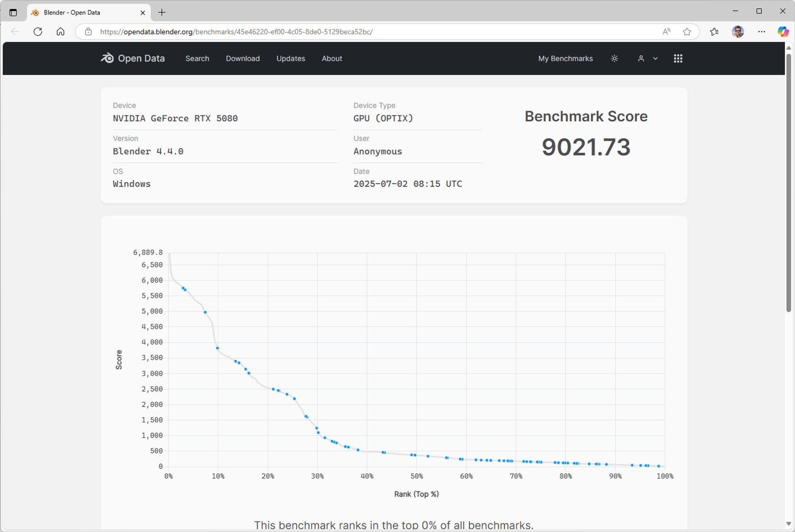The width and height of the screenshot is (795, 532).
Task: Maximize the browser window
Action: (x=759, y=11)
